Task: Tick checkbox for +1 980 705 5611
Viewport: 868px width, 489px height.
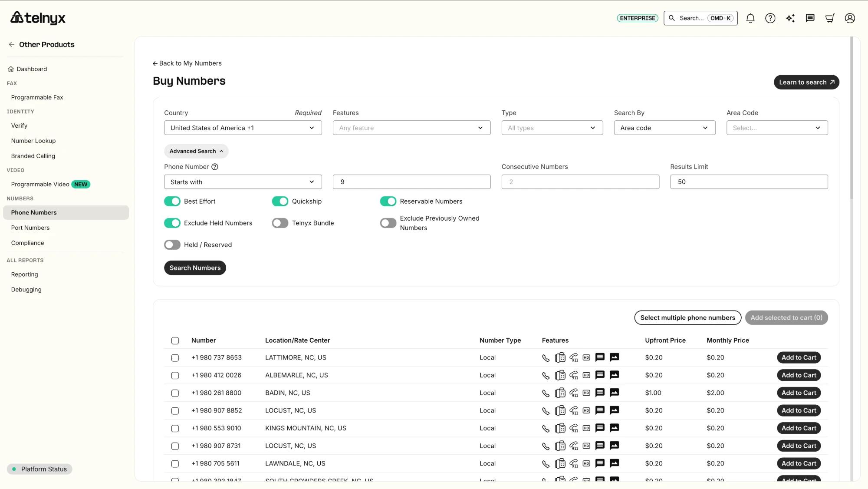Action: point(175,464)
